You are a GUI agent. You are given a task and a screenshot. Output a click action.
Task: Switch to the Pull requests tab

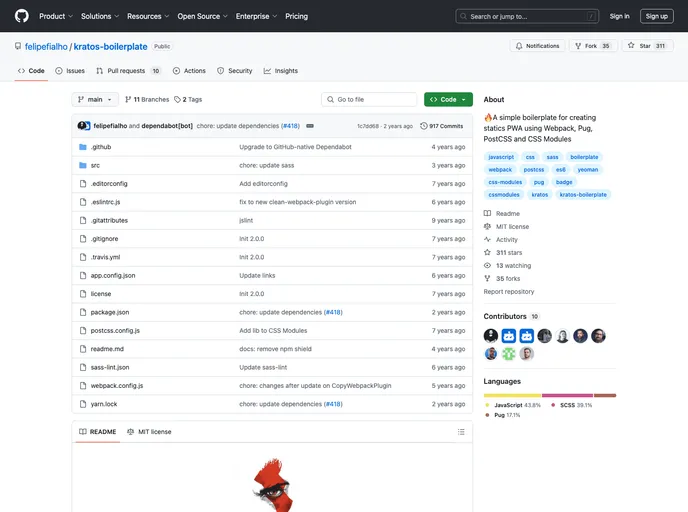128,71
